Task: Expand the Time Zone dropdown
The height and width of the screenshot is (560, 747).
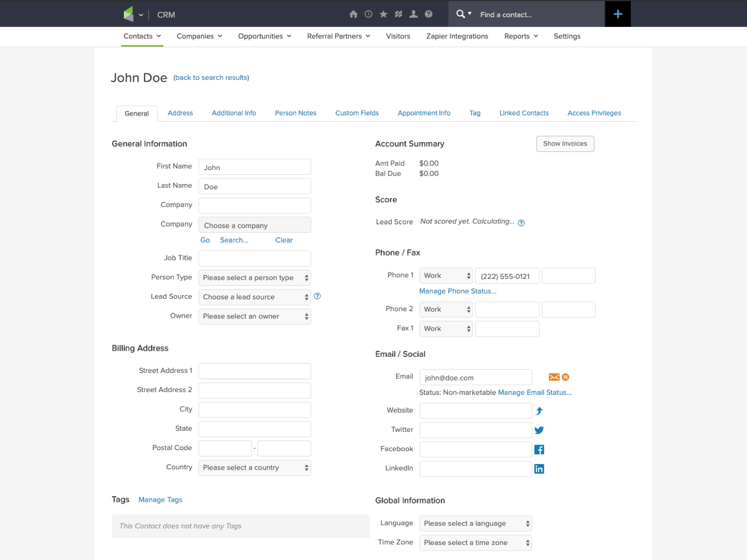Action: point(475,543)
